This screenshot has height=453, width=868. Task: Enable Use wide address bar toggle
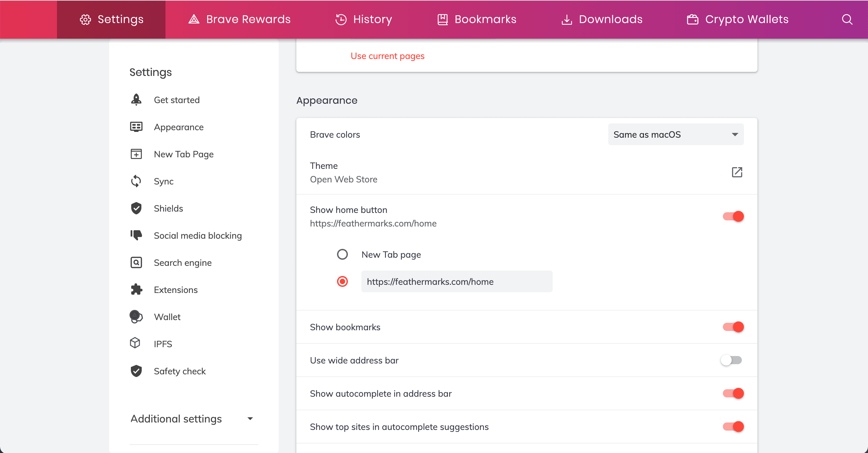click(x=731, y=360)
